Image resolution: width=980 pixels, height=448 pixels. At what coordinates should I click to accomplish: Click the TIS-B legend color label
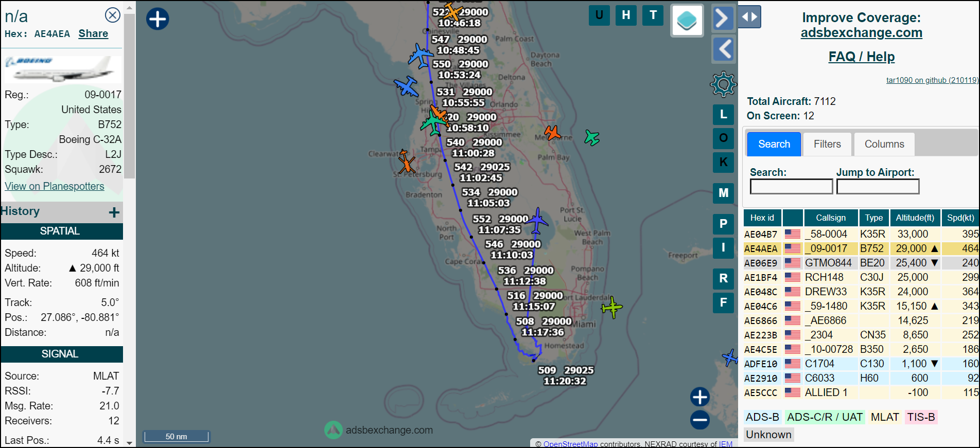921,417
